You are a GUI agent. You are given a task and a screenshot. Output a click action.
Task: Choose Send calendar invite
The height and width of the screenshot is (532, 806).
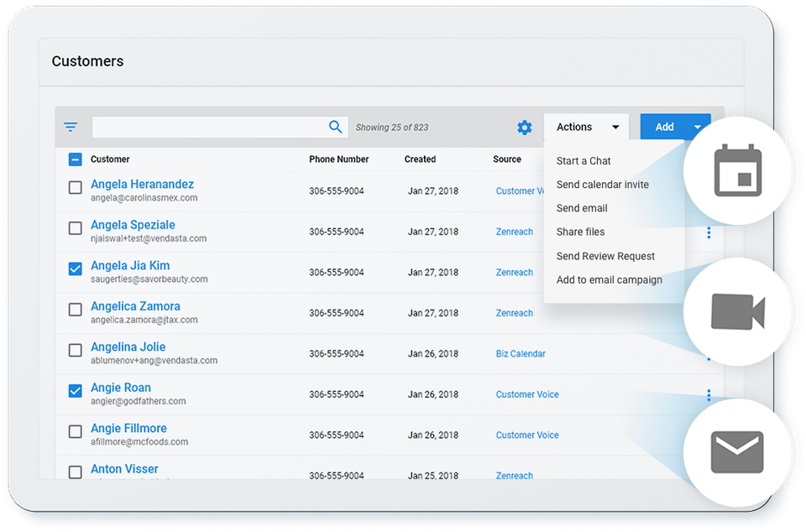tap(603, 185)
